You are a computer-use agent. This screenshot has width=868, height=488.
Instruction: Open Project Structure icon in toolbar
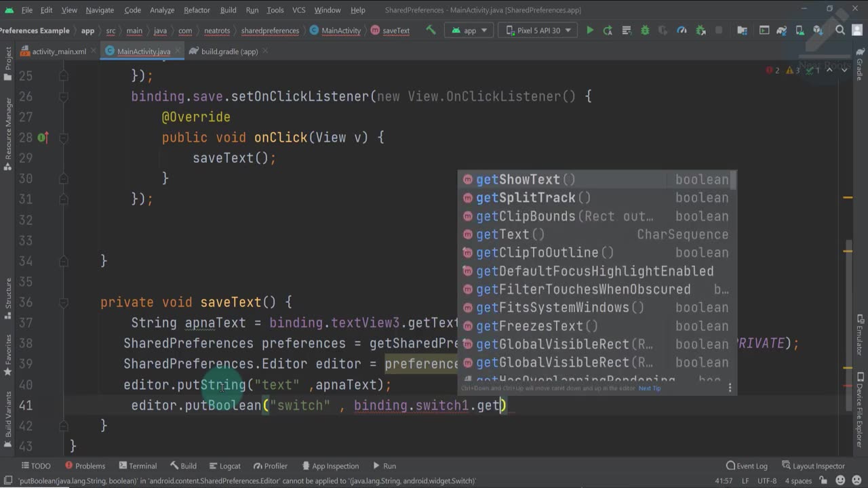pos(743,30)
